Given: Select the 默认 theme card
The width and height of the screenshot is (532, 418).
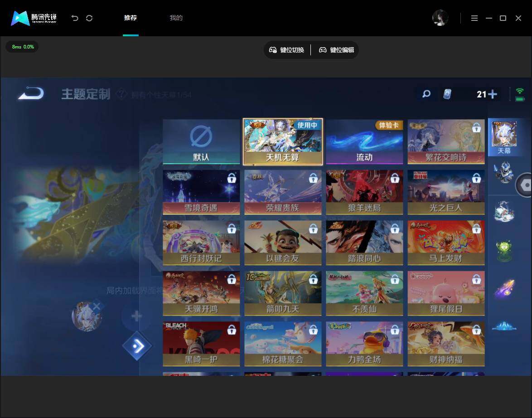Looking at the screenshot, I should 201,141.
